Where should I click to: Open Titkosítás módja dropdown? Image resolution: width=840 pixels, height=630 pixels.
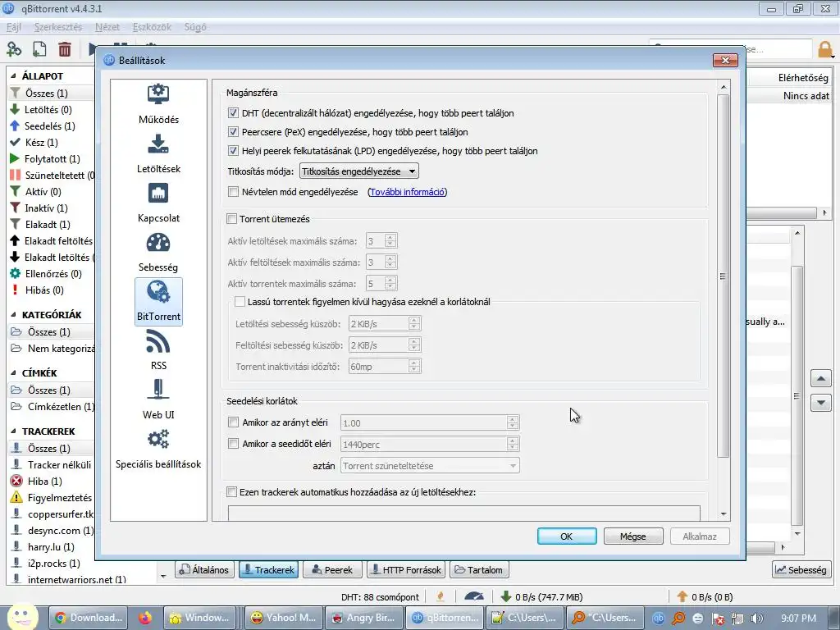click(359, 171)
